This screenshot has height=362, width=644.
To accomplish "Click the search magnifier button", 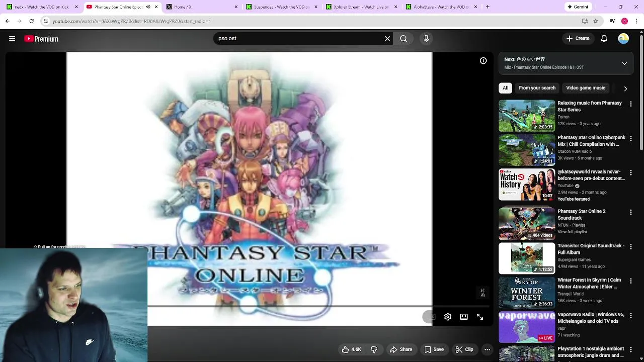I will pos(404,38).
